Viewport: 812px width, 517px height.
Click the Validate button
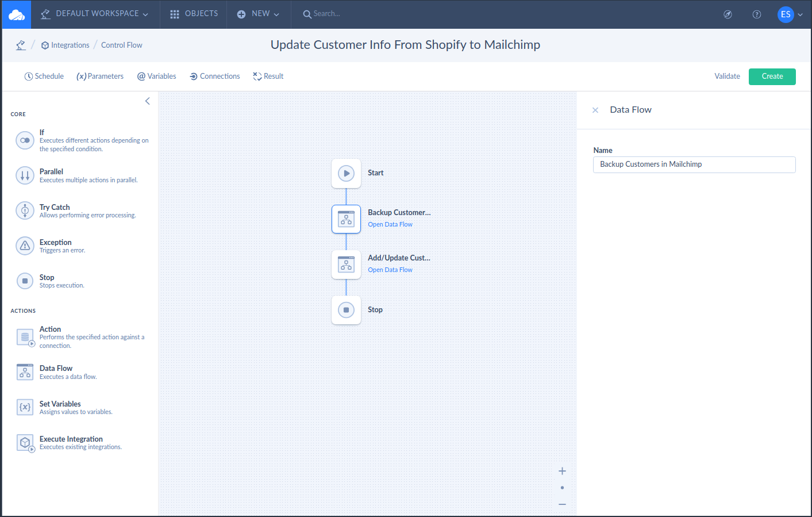(x=727, y=76)
